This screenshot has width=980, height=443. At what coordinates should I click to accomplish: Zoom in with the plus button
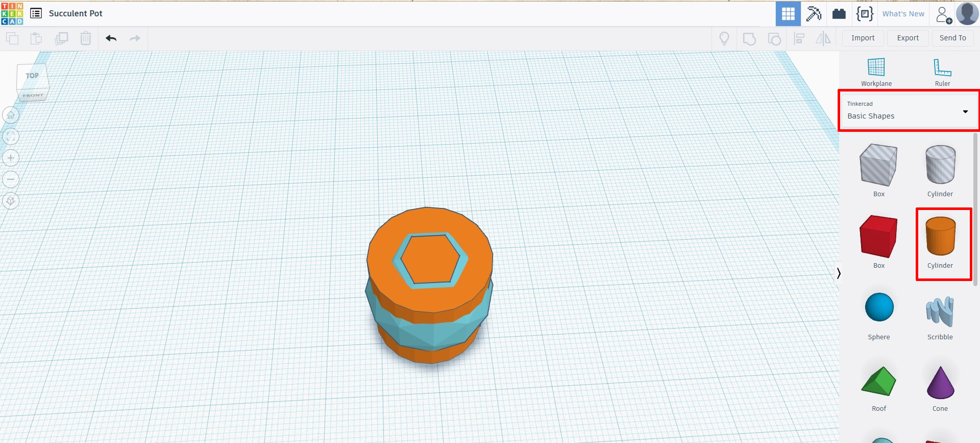(11, 158)
